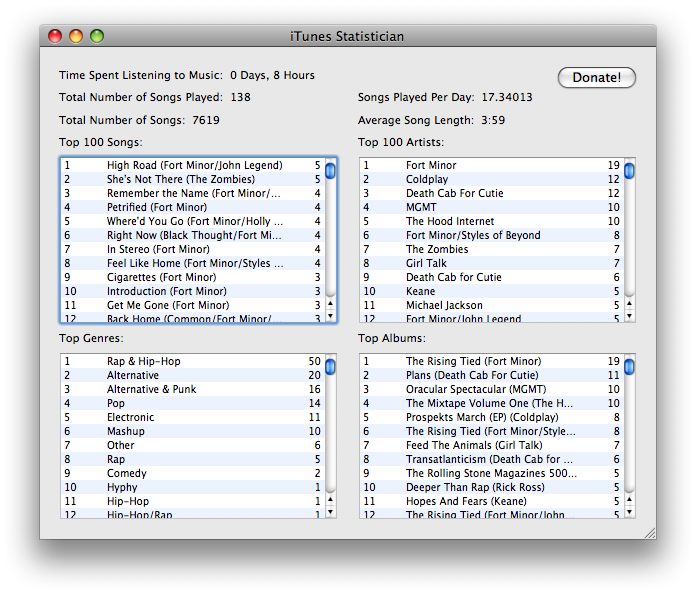Select genre Alternative & Punk
The height and width of the screenshot is (594, 696).
coord(193,389)
